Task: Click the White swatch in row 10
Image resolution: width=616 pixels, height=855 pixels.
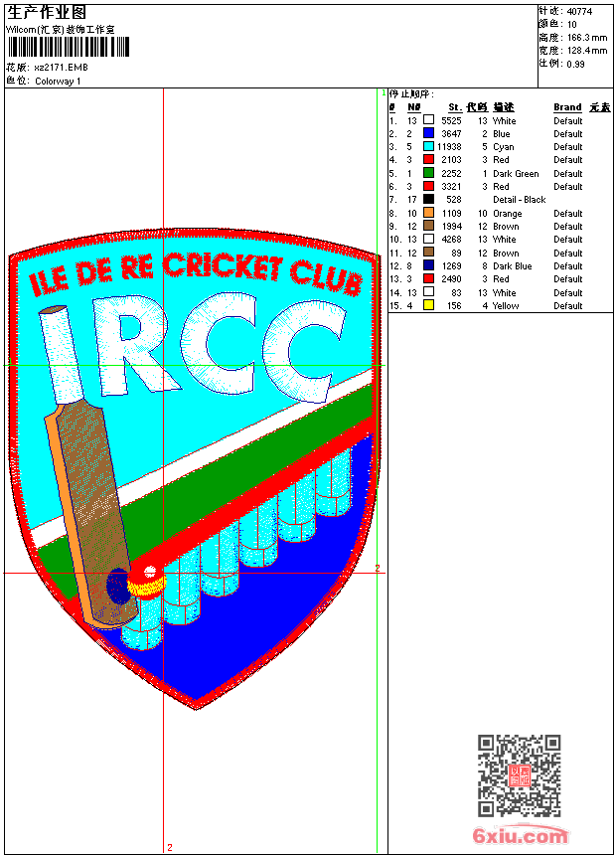Action: point(429,239)
